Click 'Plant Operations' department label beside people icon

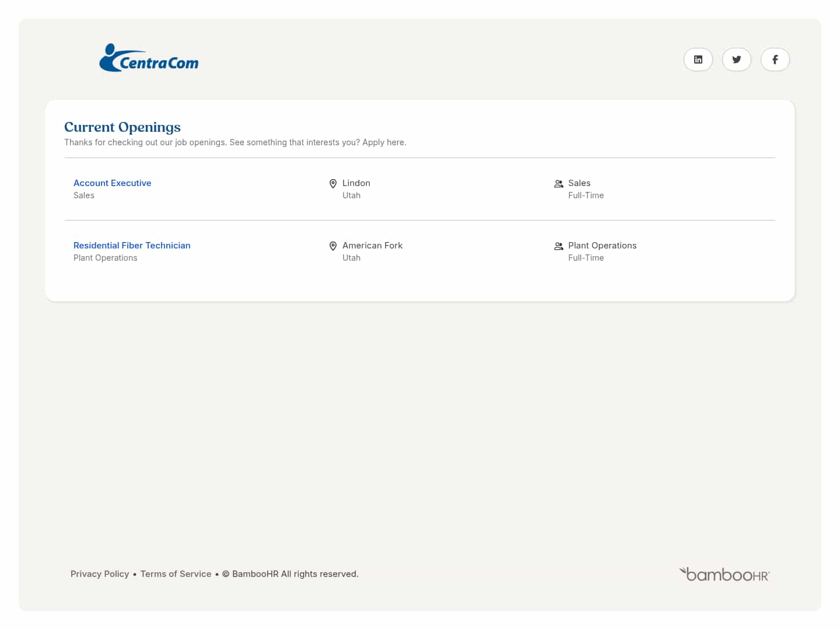click(x=603, y=246)
